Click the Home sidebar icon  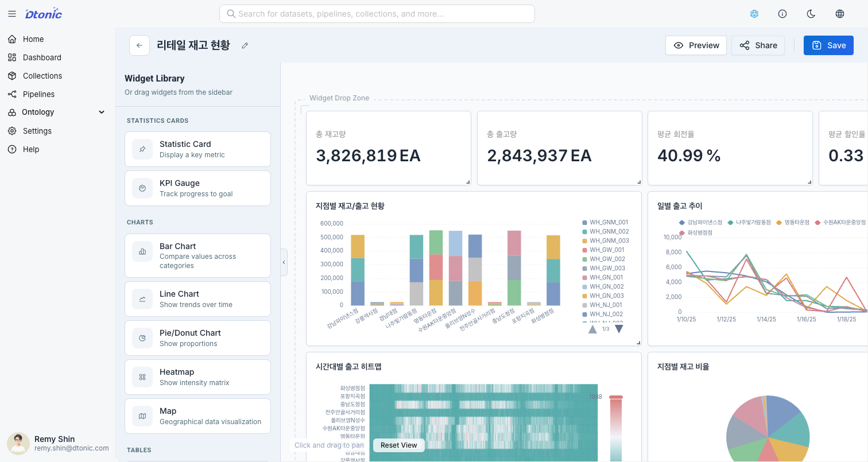pos(12,39)
